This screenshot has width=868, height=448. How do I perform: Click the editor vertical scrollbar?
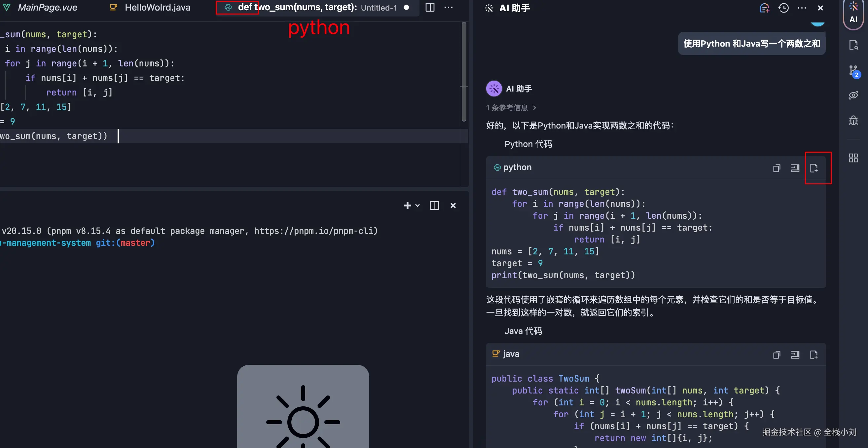(464, 71)
